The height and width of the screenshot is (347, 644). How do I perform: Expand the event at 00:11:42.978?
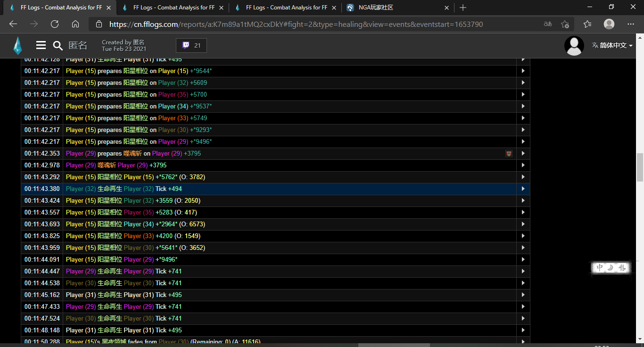click(x=523, y=165)
